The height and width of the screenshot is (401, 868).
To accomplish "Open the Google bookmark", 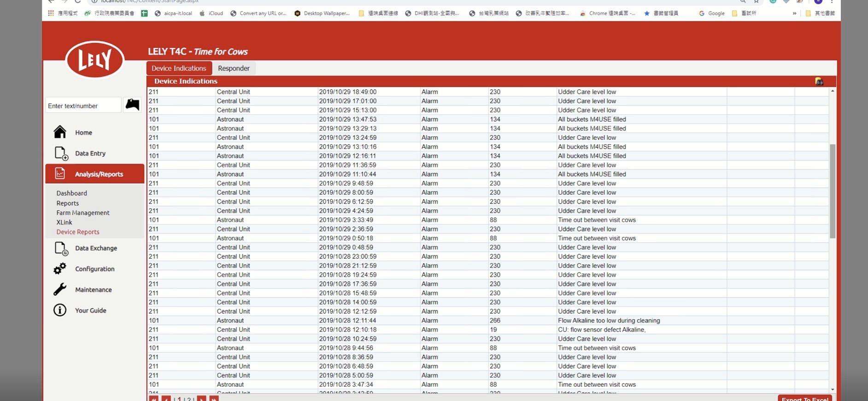I will click(x=712, y=13).
